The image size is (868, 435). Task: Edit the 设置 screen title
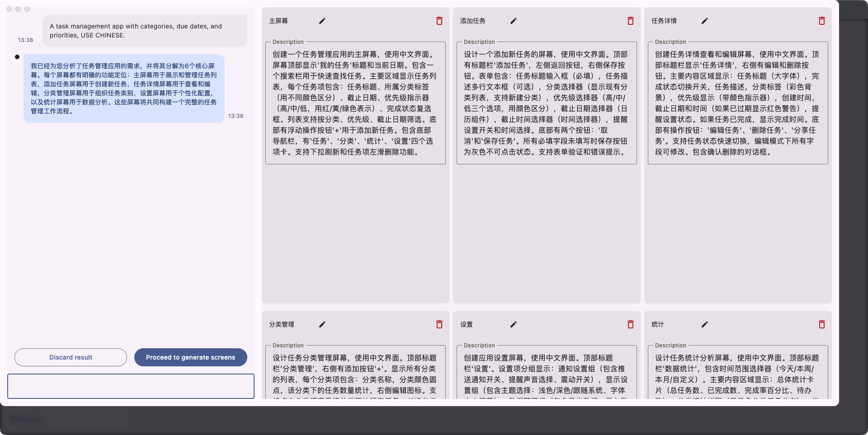click(x=514, y=324)
